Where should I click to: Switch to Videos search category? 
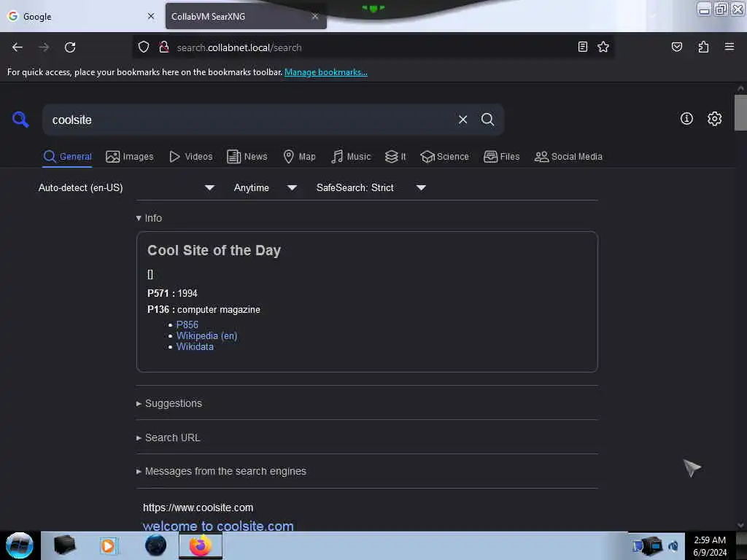[x=190, y=157]
